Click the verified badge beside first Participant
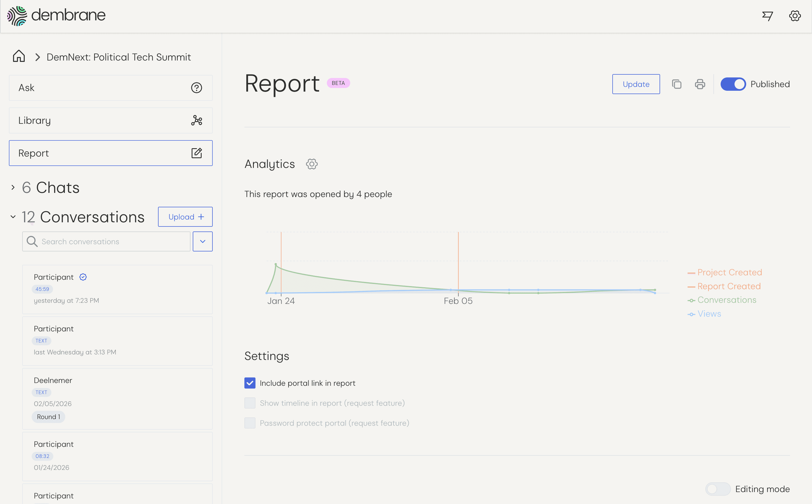The width and height of the screenshot is (812, 504). (83, 277)
